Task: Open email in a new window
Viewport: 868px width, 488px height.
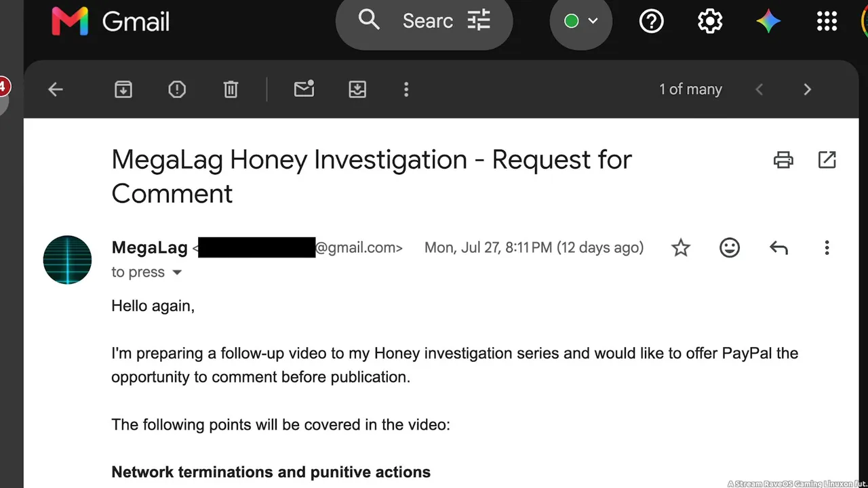Action: pos(827,160)
